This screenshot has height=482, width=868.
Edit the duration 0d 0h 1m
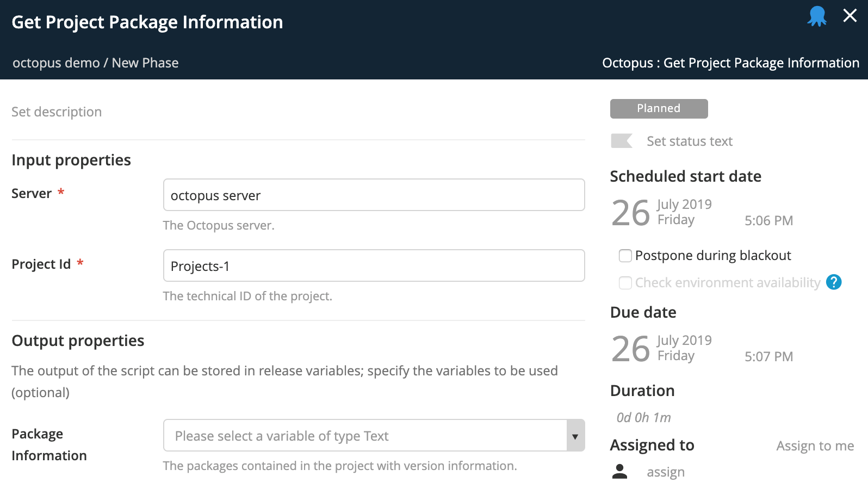644,418
